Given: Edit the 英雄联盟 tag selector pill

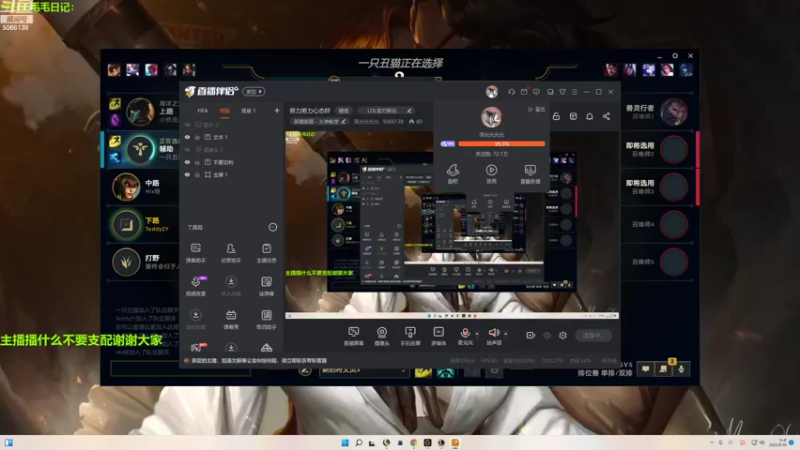Looking at the screenshot, I should click(320, 121).
